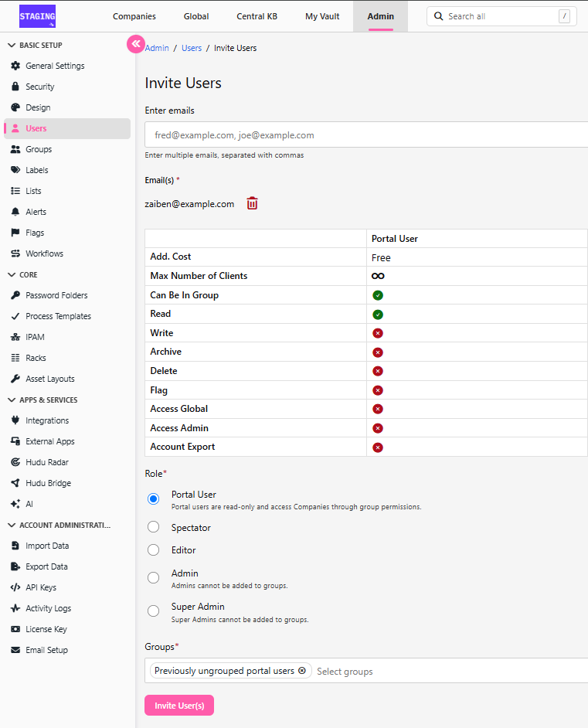Screen dimensions: 588x728
Task: Click the General Settings gear icon
Action: pos(15,66)
